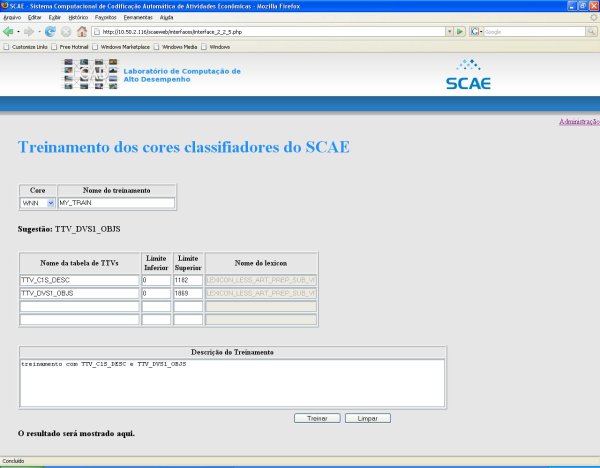
Task: Open the address bar history dropdown
Action: click(450, 32)
